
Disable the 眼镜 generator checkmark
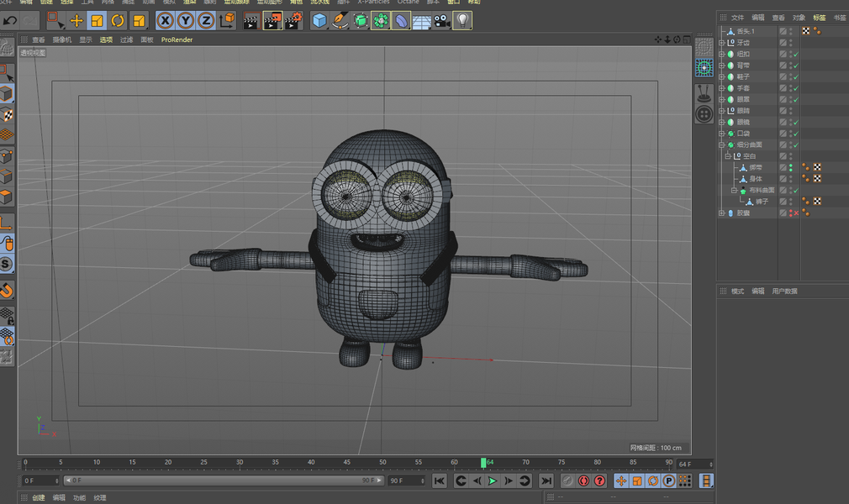pos(796,123)
